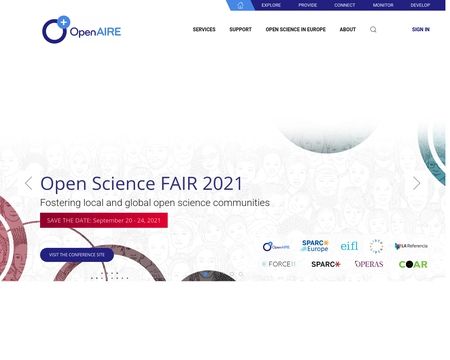Click the circular EU stars logo

[376, 246]
